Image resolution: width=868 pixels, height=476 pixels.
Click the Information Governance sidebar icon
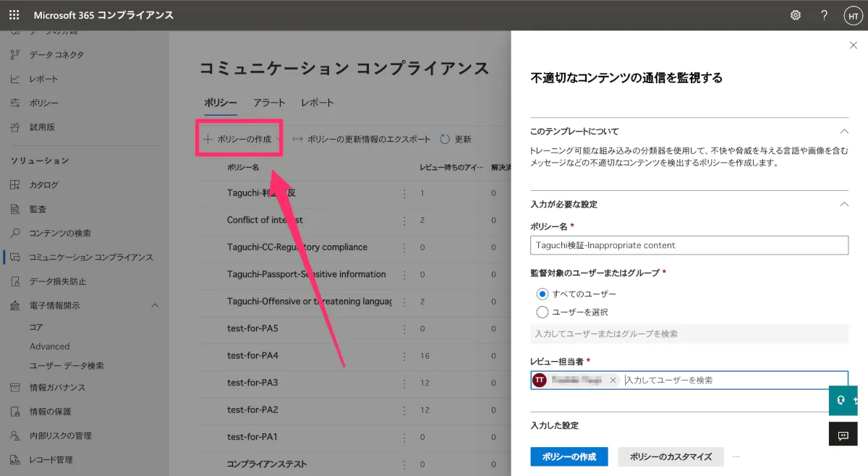(15, 388)
